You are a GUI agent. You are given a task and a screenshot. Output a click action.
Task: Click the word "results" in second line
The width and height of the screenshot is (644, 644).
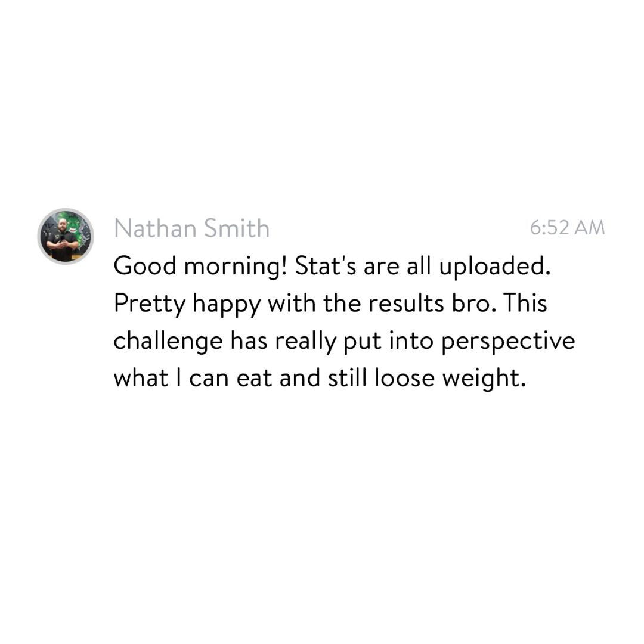tap(406, 304)
